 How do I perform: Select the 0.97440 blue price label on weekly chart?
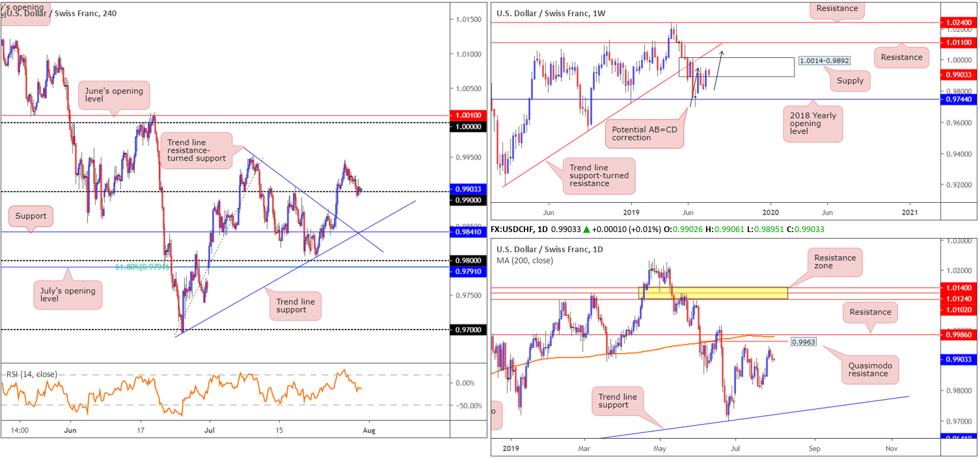point(959,99)
